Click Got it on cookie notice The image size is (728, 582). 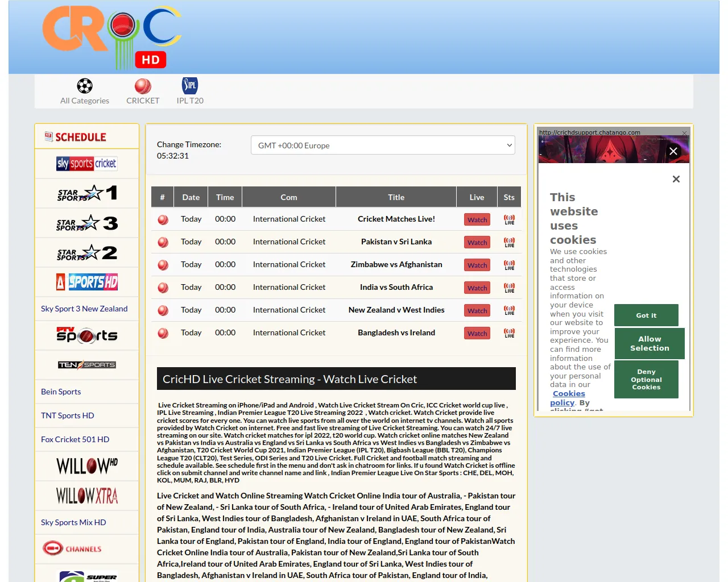pyautogui.click(x=646, y=315)
